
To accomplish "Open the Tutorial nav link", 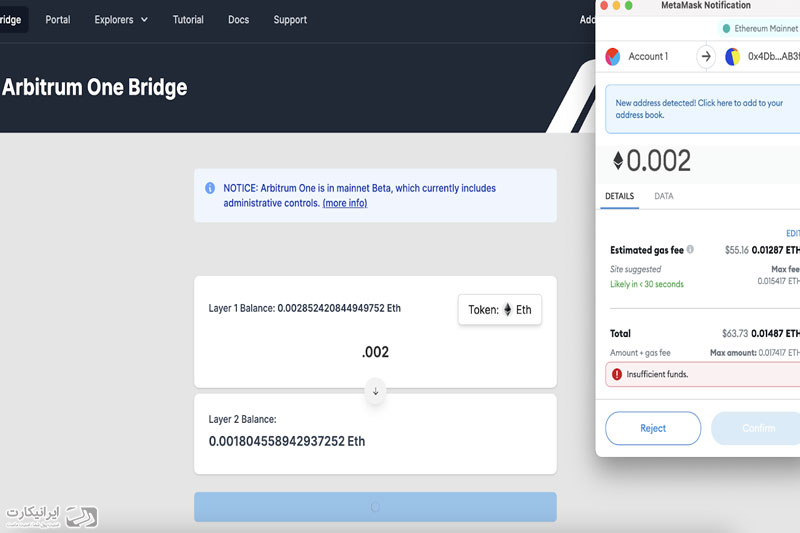I will coord(188,20).
